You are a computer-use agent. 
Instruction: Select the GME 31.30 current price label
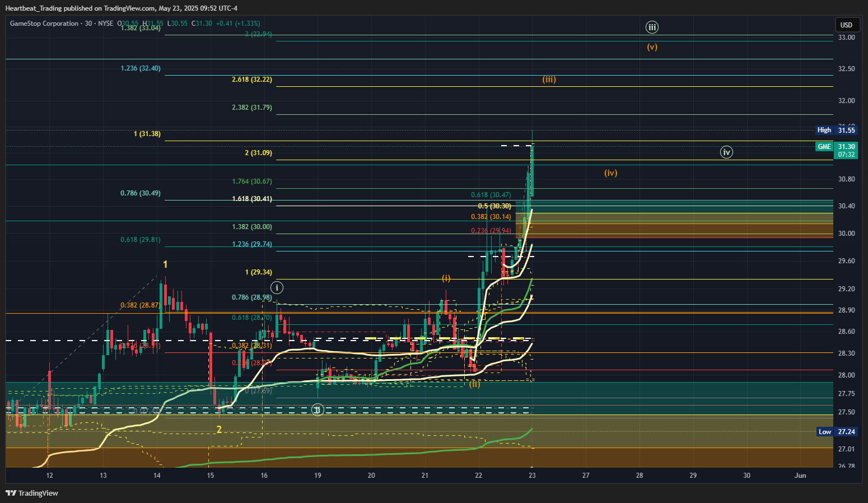tap(837, 150)
